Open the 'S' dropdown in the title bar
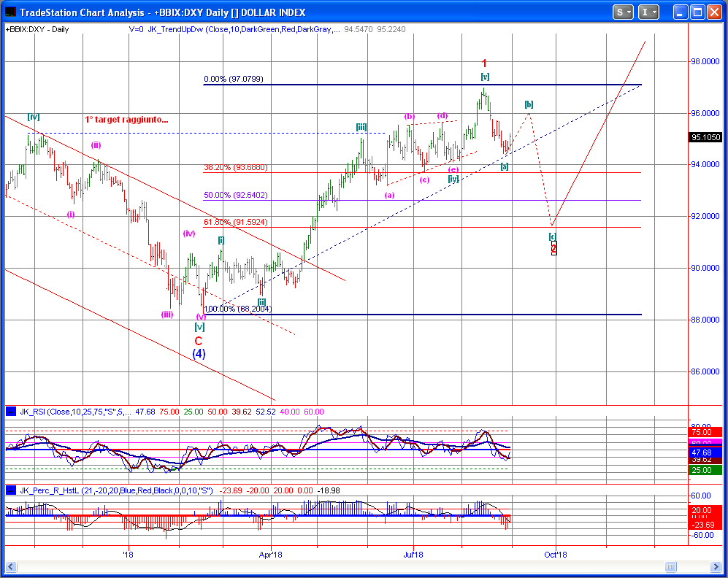 tap(623, 12)
